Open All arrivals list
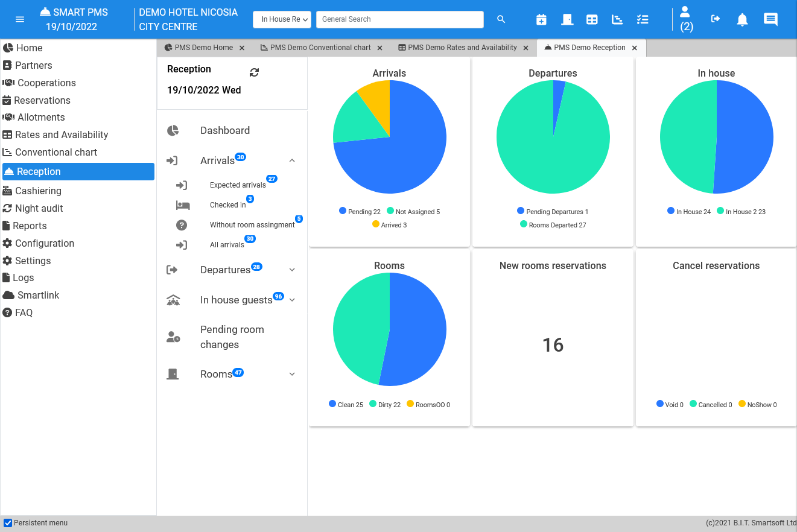 (x=227, y=245)
